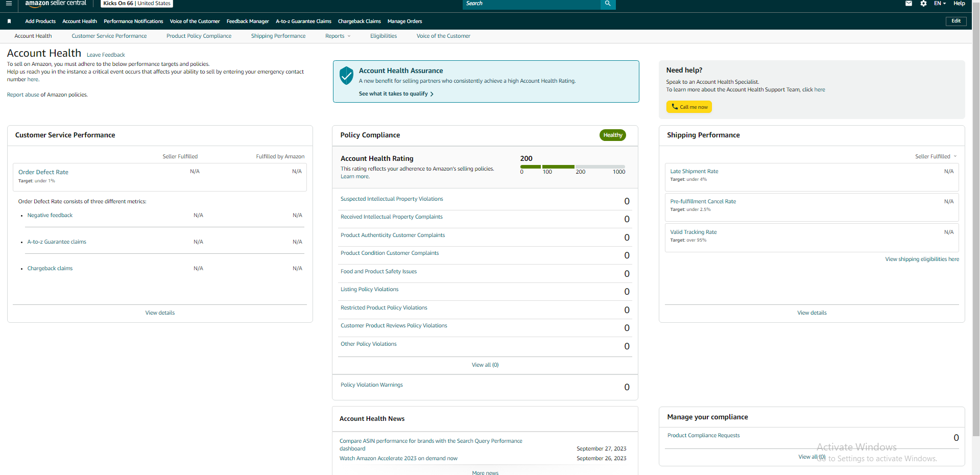
Task: Open Chargeback Claims in favorites bar
Action: click(360, 21)
